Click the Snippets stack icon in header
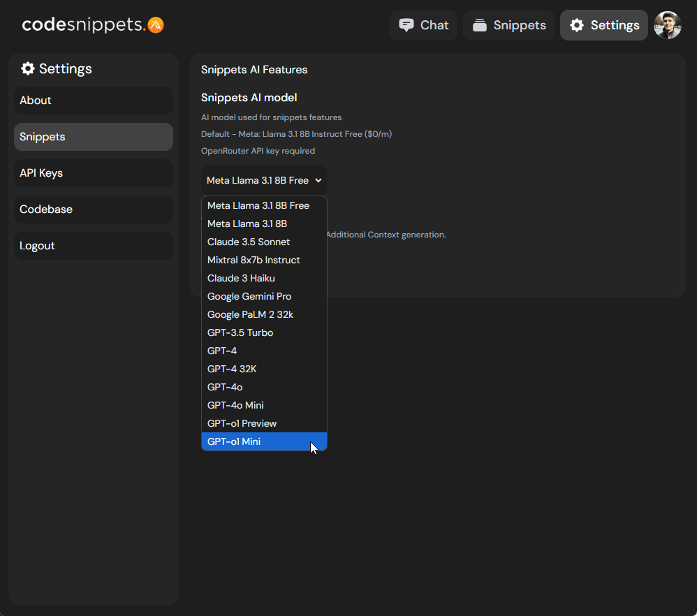697x616 pixels. coord(480,25)
